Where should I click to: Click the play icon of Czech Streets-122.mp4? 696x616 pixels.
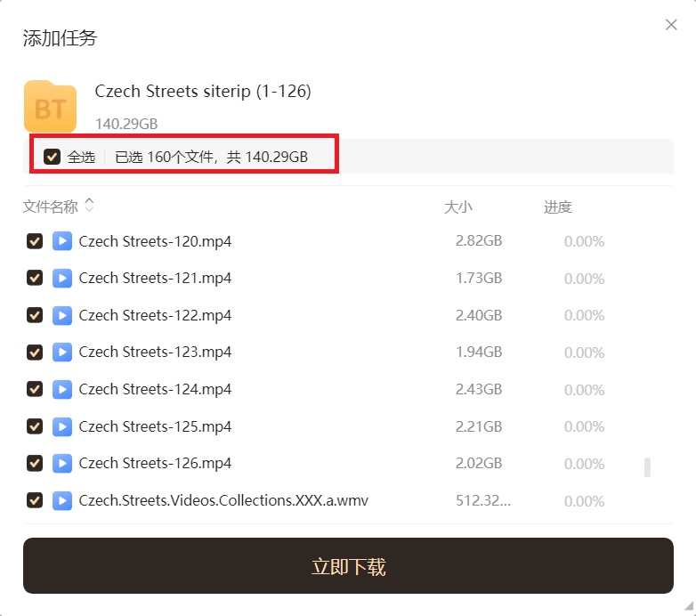point(61,315)
